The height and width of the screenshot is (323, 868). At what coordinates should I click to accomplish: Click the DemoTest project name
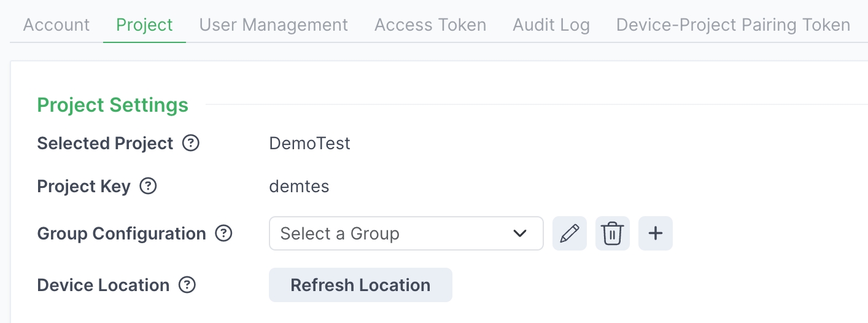310,144
